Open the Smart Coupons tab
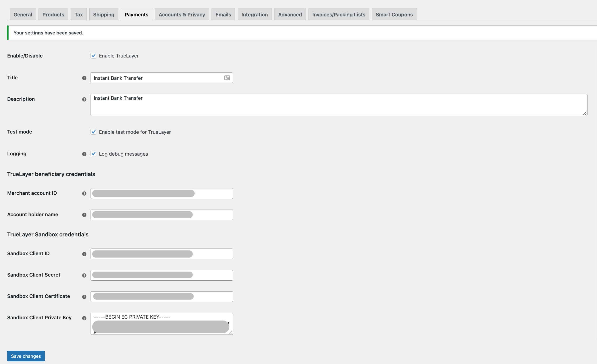Image resolution: width=597 pixels, height=364 pixels. pyautogui.click(x=394, y=14)
